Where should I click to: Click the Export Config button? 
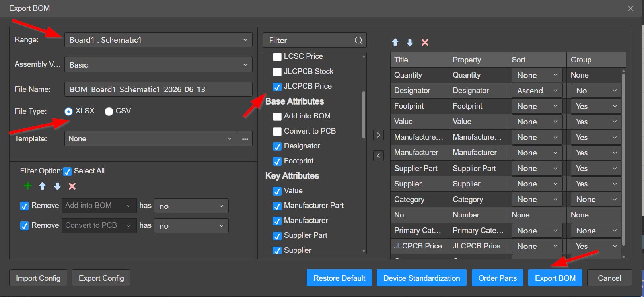(101, 278)
